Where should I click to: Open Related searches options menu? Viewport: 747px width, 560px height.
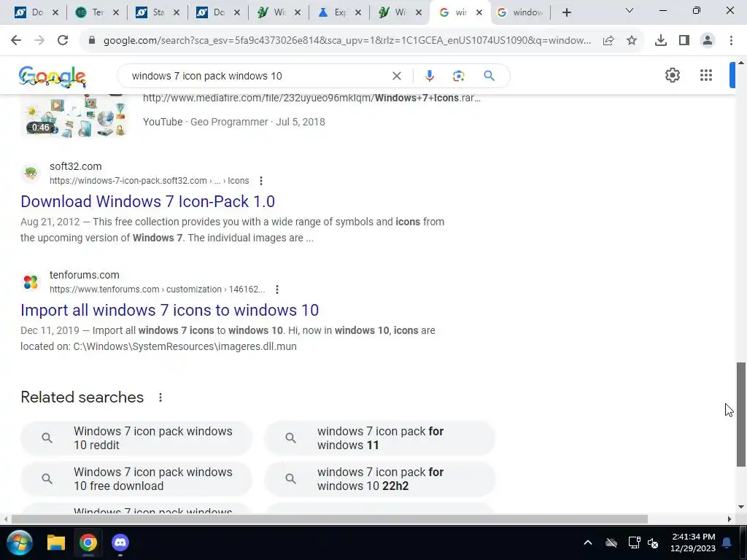pos(160,397)
